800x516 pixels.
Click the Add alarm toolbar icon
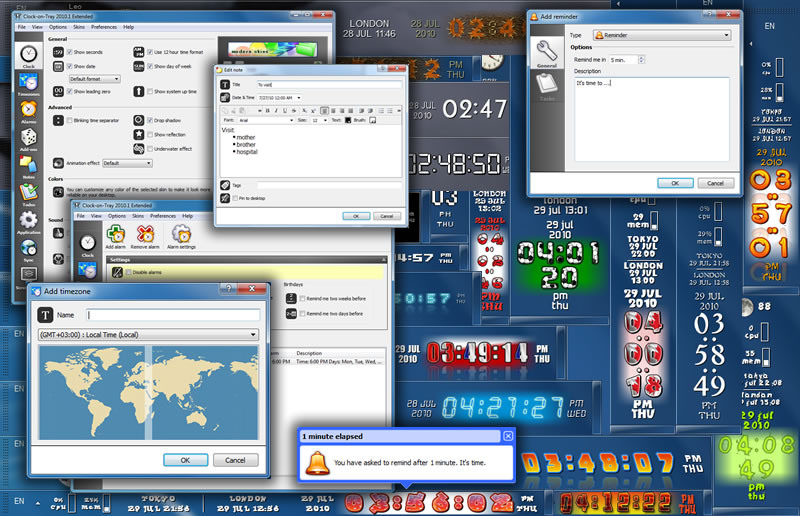(115, 233)
